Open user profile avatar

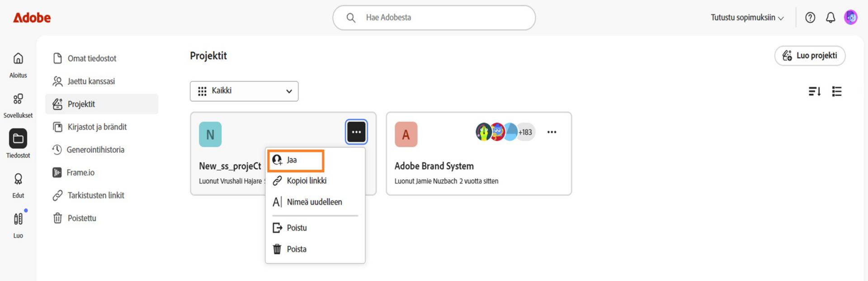[x=851, y=18]
